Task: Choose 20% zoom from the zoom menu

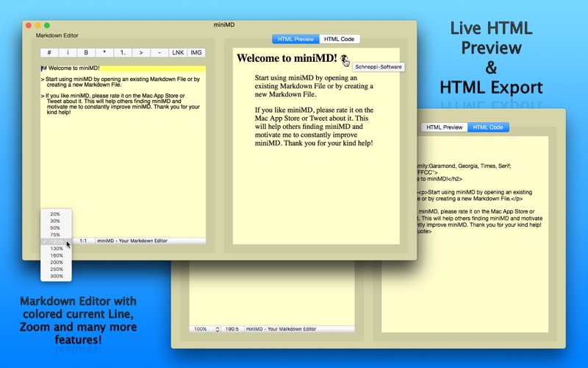Action: pyautogui.click(x=56, y=214)
